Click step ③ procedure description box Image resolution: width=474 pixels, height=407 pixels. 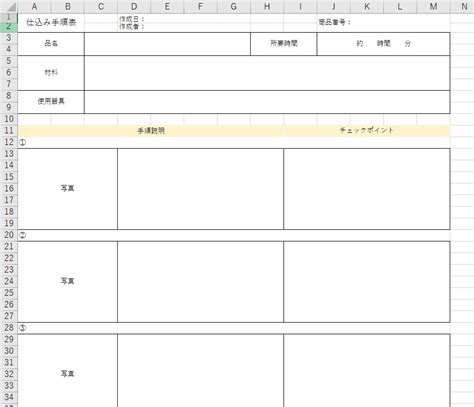(x=200, y=370)
